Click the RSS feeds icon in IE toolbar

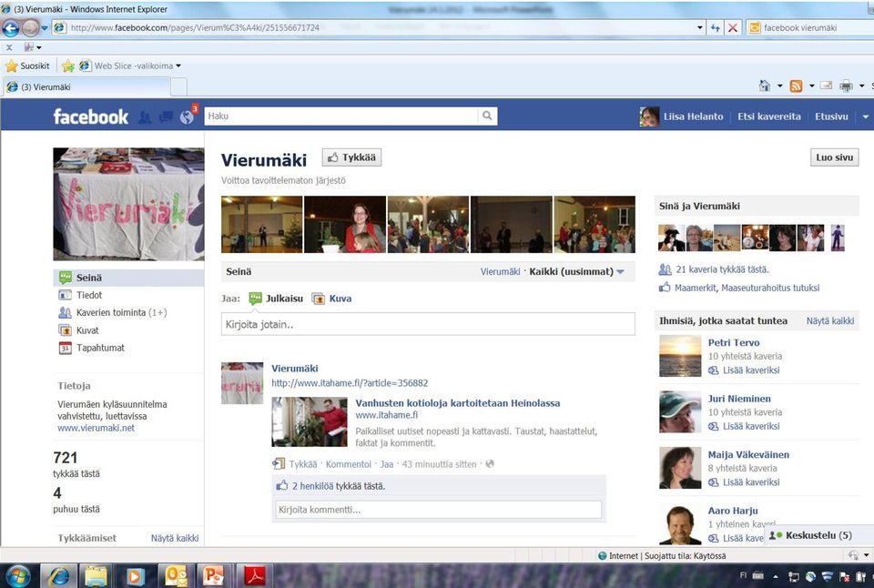pyautogui.click(x=796, y=86)
